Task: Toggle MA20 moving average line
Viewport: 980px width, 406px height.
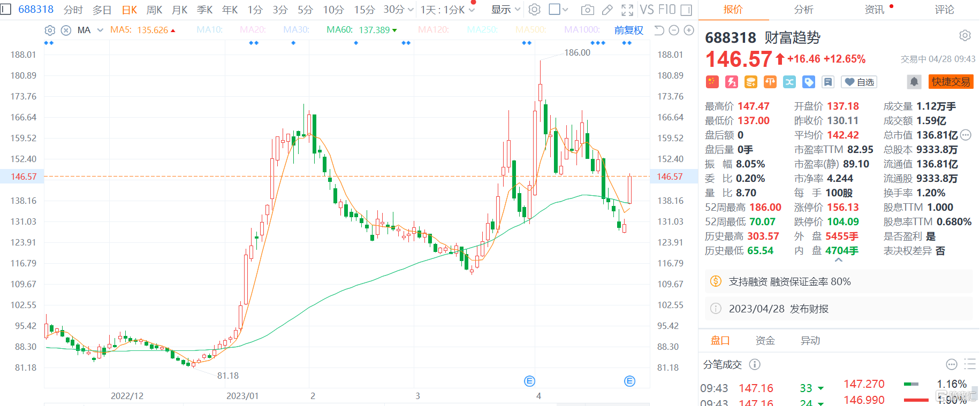Action: 253,30
